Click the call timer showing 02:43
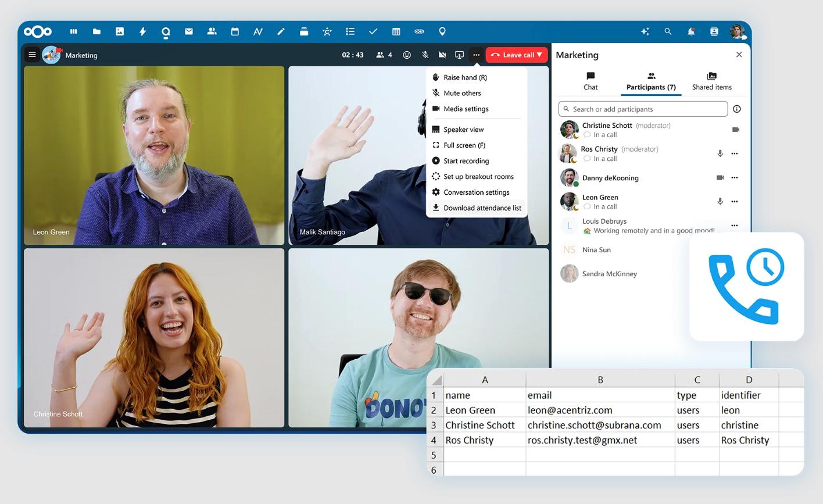 353,55
